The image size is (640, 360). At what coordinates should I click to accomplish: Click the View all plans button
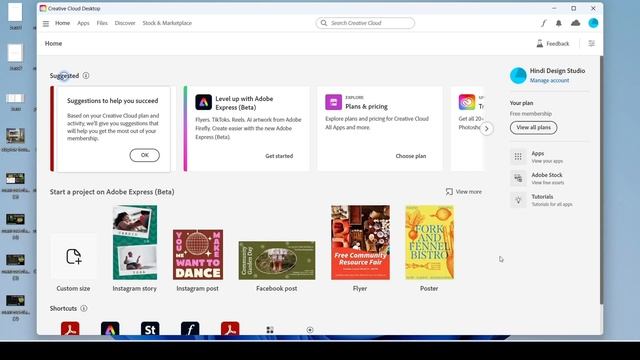(533, 127)
